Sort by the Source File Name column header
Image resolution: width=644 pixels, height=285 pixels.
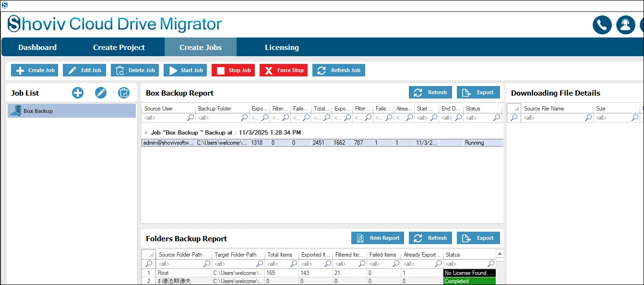click(x=558, y=109)
